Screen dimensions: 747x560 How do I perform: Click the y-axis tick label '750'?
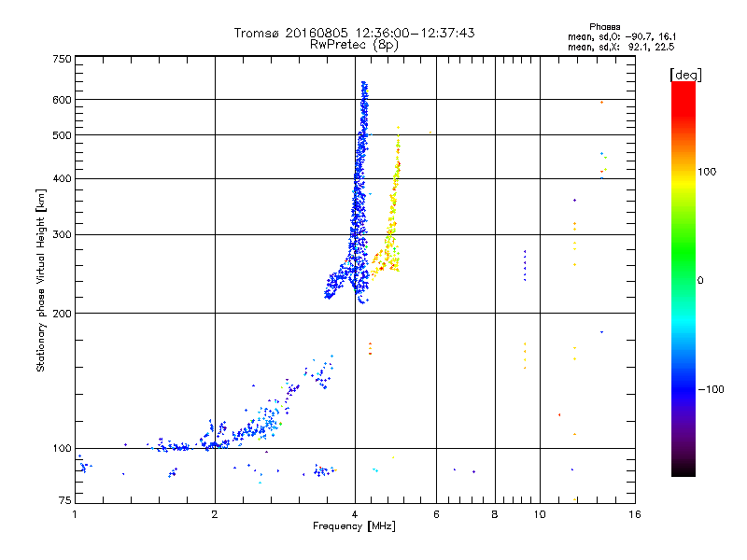(62, 59)
